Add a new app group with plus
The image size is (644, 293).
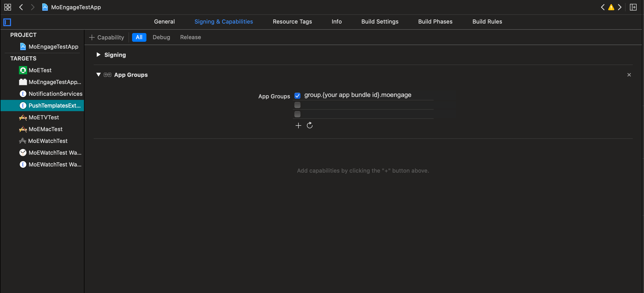pos(298,125)
